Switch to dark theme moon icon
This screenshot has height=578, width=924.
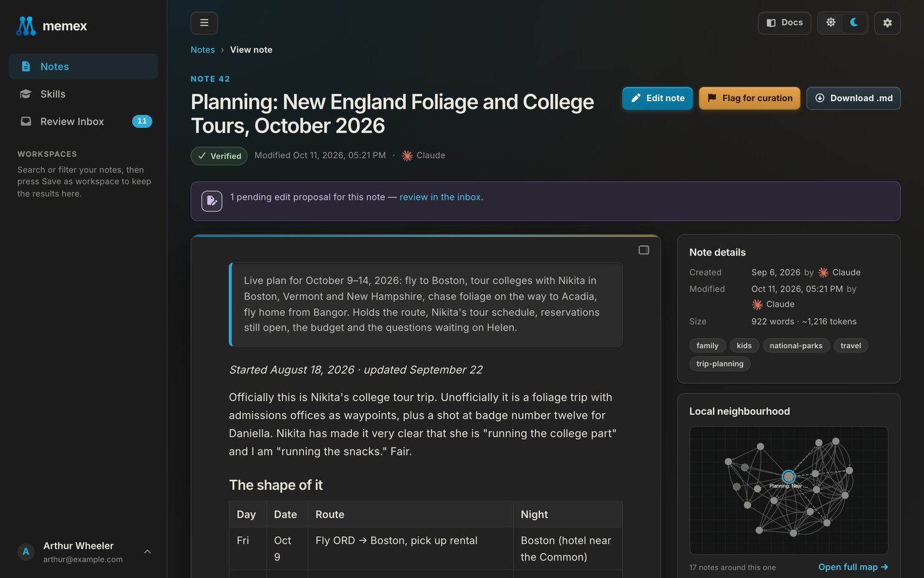tap(854, 22)
